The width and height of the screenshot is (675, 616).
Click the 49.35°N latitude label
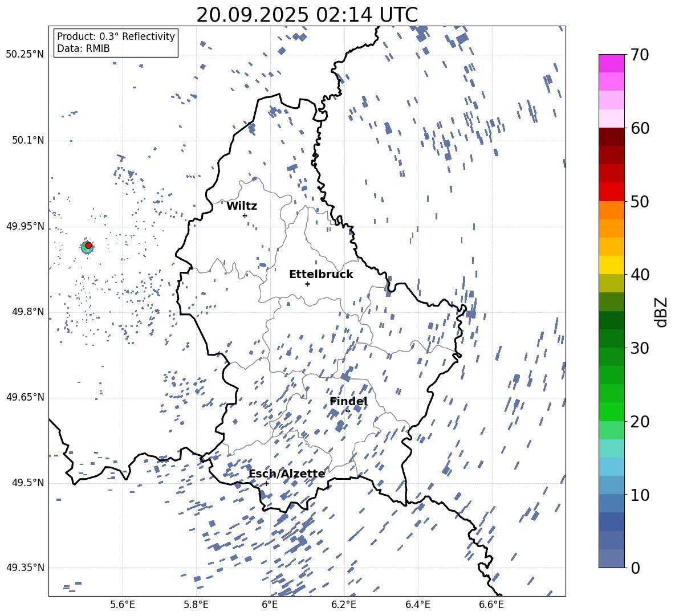click(25, 568)
